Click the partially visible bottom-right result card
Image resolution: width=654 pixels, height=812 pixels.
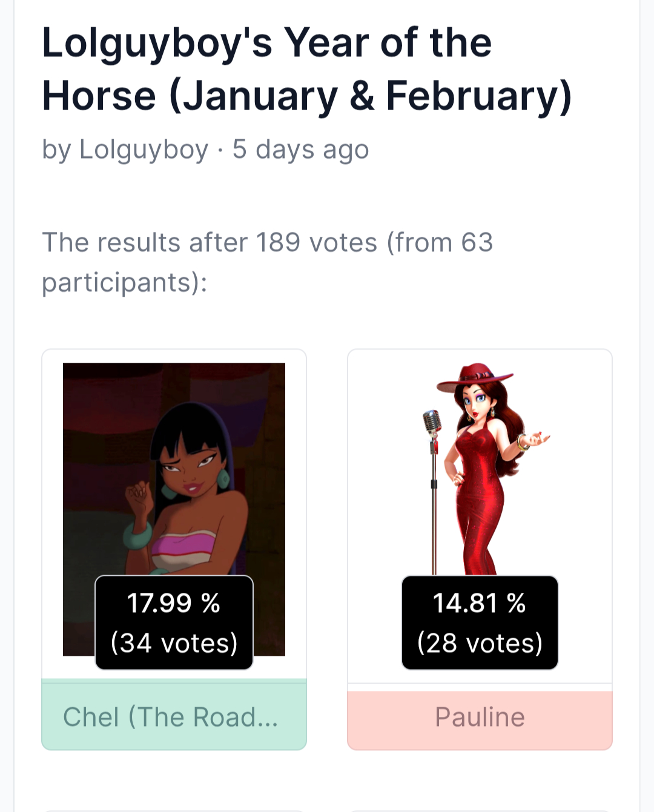pyautogui.click(x=480, y=810)
